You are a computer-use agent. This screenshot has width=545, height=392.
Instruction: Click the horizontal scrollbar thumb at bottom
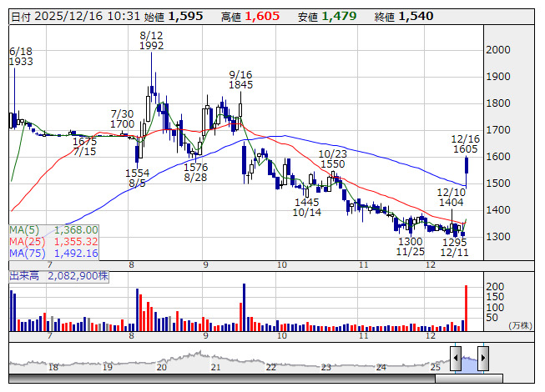469,378
